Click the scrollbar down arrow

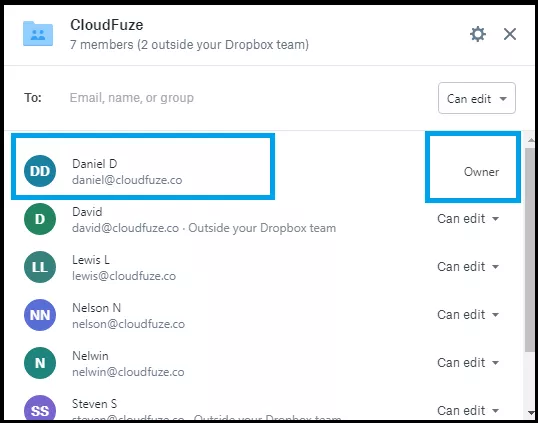point(531,413)
